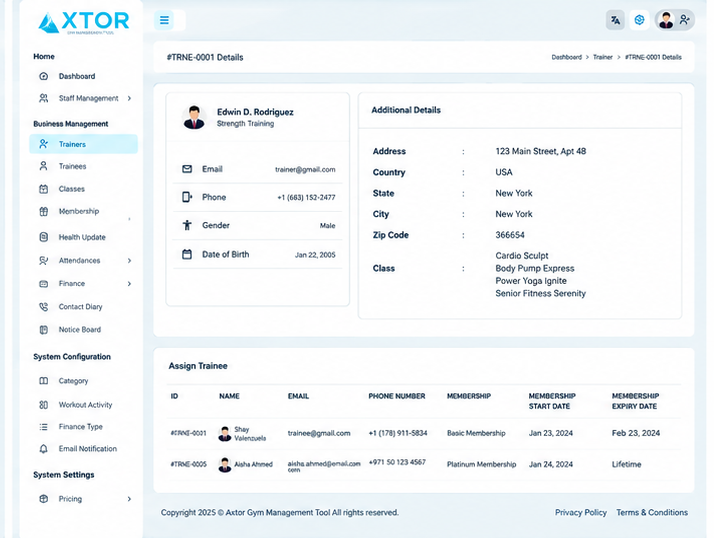Click the Dashboard sidebar icon
Viewport: 714px width, 538px height.
pyautogui.click(x=44, y=76)
